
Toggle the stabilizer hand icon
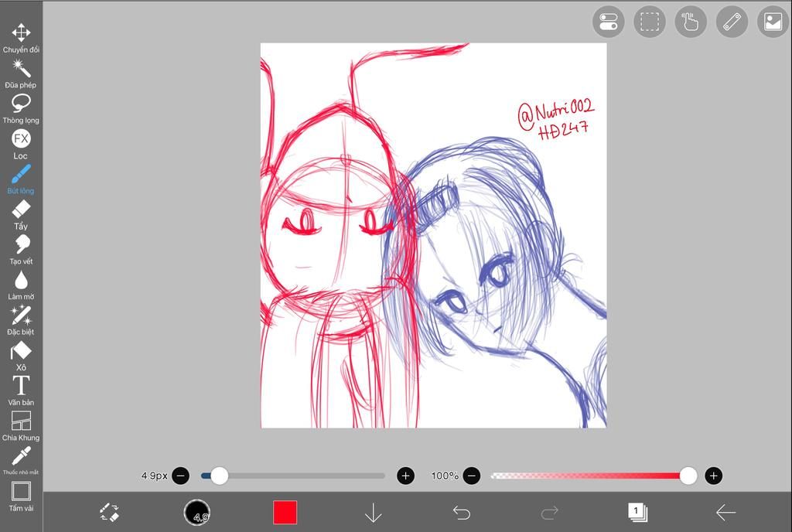coord(691,22)
